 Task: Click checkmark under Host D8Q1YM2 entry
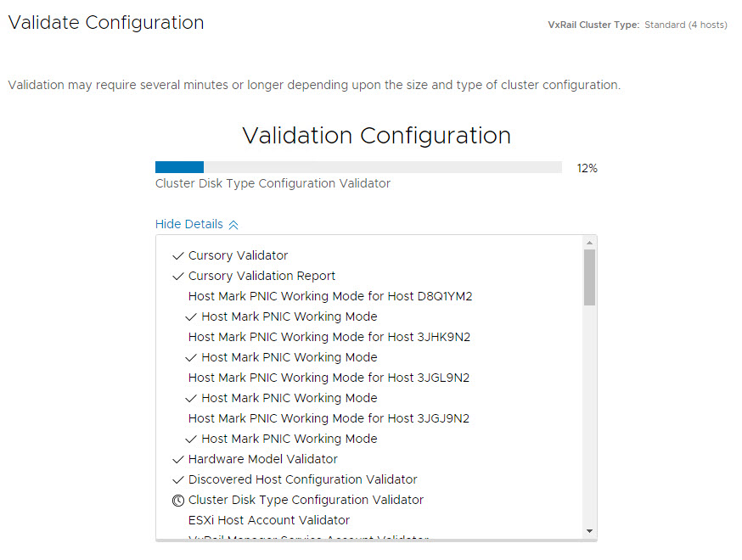tap(192, 316)
